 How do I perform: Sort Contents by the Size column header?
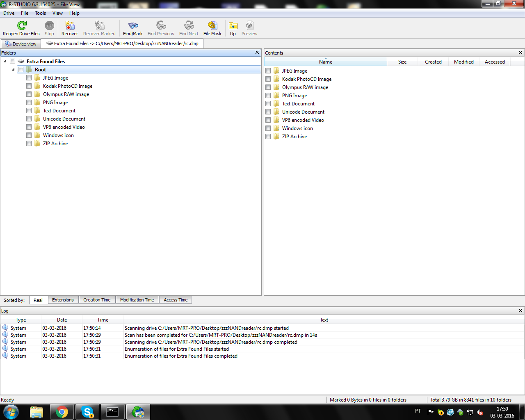coord(402,62)
